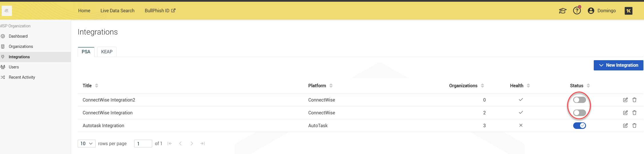
Task: Edit the ConnectWise Integration2 row
Action: coord(625,100)
